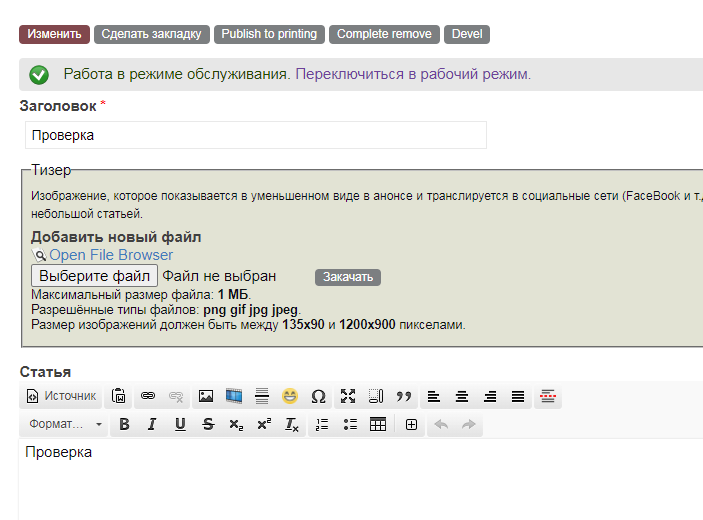Insert an image via picture icon
The width and height of the screenshot is (703, 520).
[x=206, y=396]
